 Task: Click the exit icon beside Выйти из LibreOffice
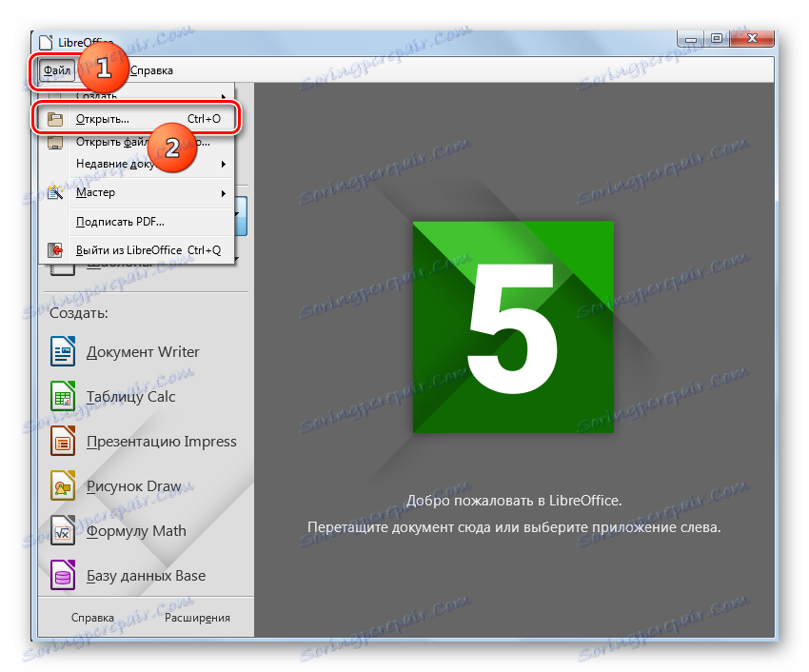point(54,250)
